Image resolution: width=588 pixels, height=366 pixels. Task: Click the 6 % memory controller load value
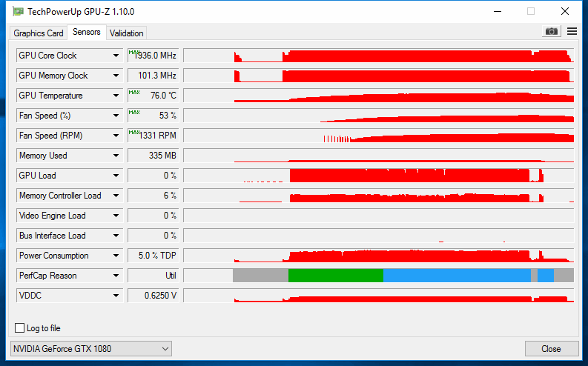[x=153, y=196]
